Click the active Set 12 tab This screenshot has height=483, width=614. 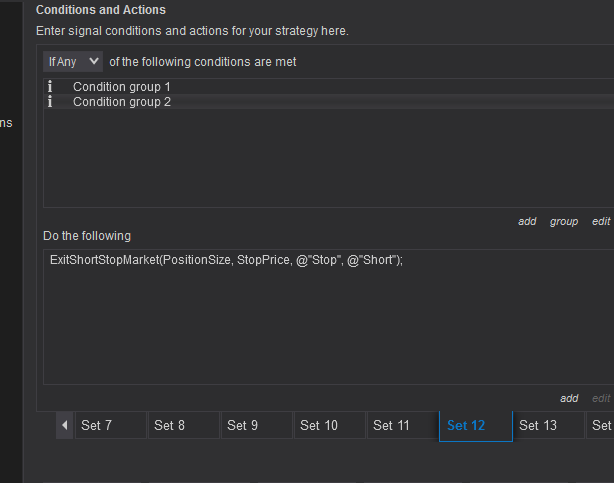click(475, 425)
